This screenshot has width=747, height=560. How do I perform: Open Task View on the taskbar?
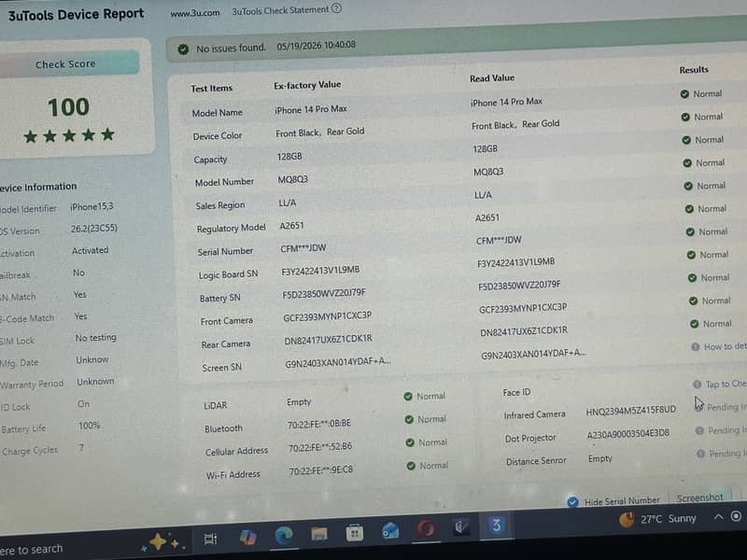click(210, 539)
